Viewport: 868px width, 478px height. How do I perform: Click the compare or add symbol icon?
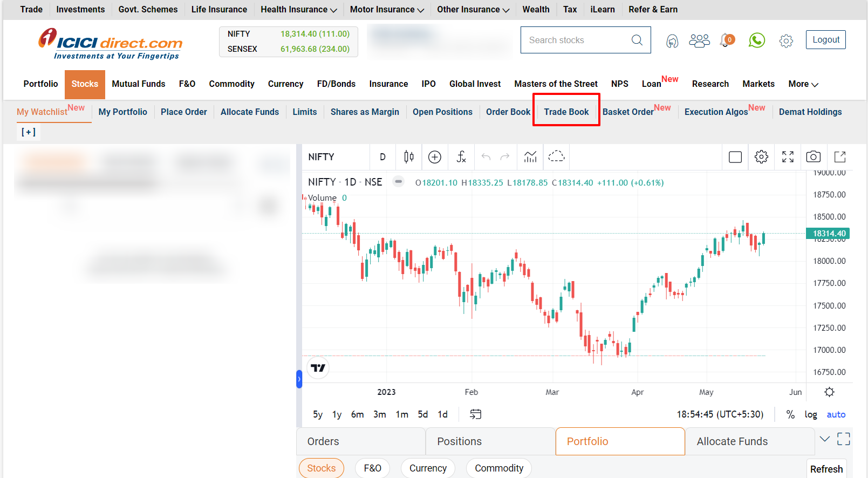(435, 157)
